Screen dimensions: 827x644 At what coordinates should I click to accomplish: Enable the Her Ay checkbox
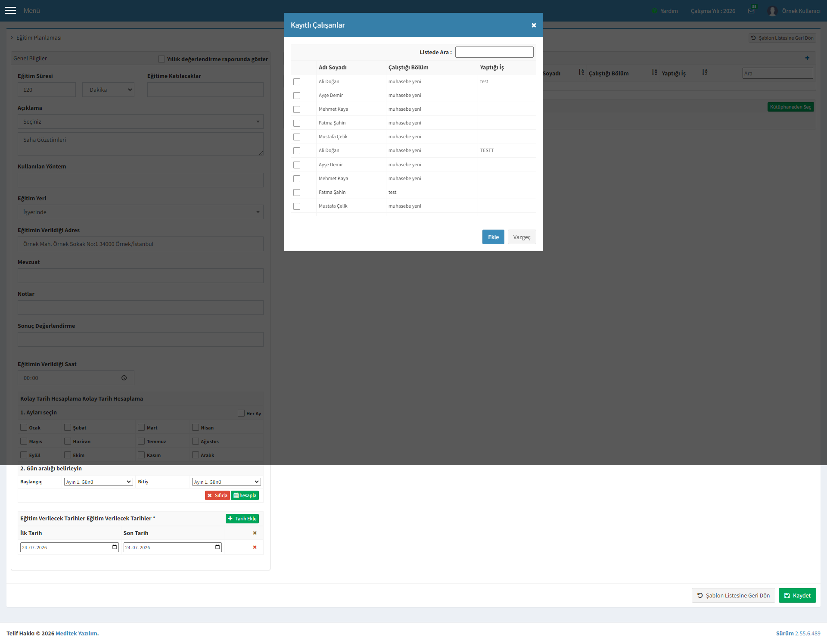[x=241, y=413]
